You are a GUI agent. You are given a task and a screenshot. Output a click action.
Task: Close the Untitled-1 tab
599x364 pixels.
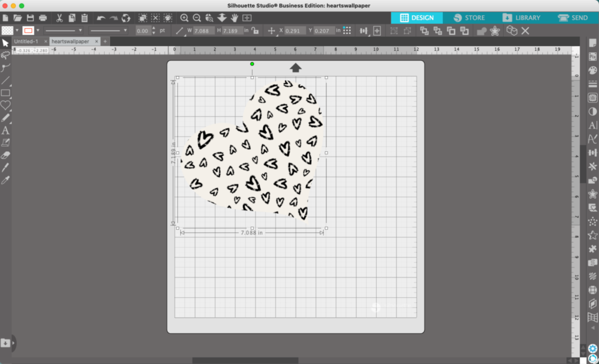click(x=46, y=41)
